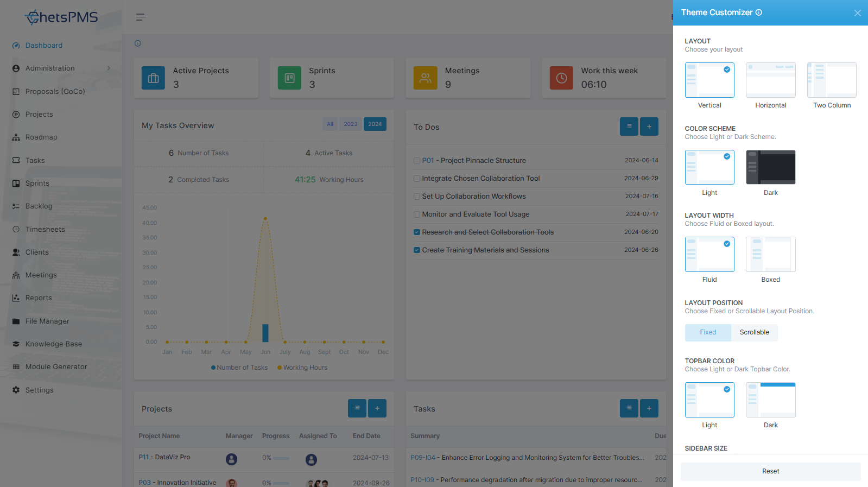The image size is (868, 487).
Task: Click the Proposals (CoCo) sidebar icon
Action: click(16, 92)
